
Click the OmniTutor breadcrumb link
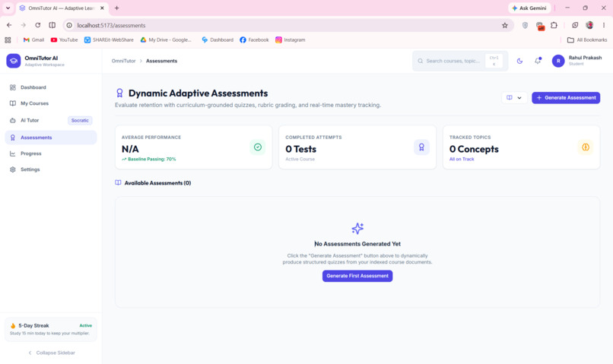123,61
